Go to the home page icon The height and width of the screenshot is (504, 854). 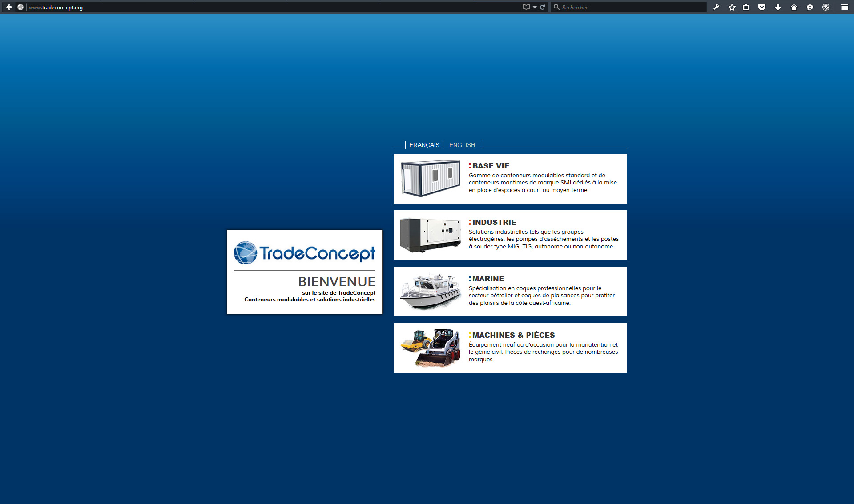tap(794, 7)
